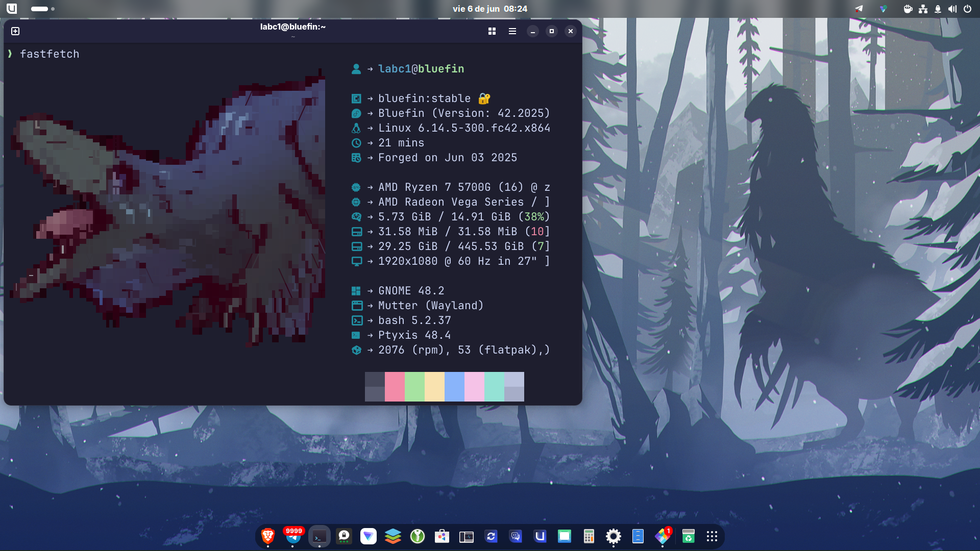Click the 'Linux 6.14.5-300.fc42.x864' kernel line
The width and height of the screenshot is (980, 551).
point(463,128)
